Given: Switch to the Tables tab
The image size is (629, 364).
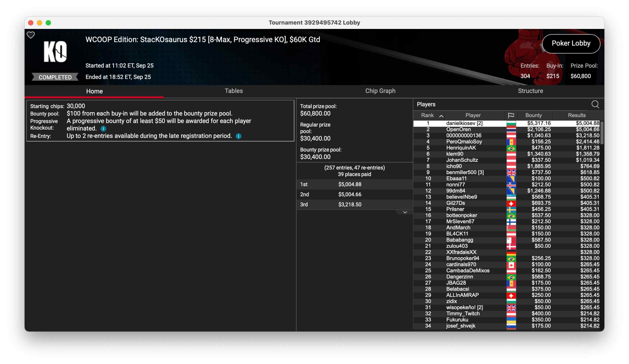Looking at the screenshot, I should pyautogui.click(x=234, y=91).
